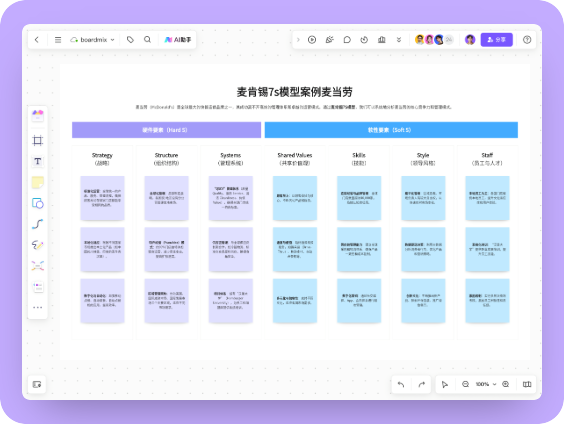
Task: Click the Style column heading
Action: pos(423,159)
